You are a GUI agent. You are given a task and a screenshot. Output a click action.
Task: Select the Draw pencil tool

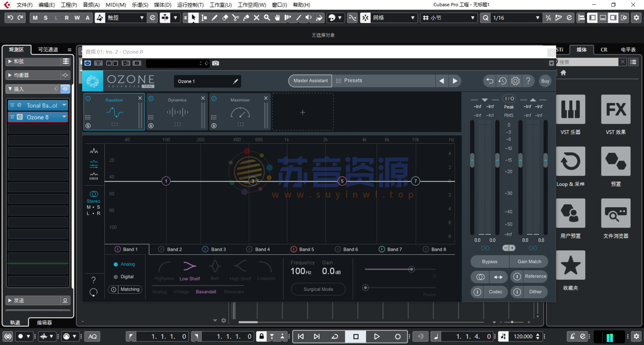(215, 18)
